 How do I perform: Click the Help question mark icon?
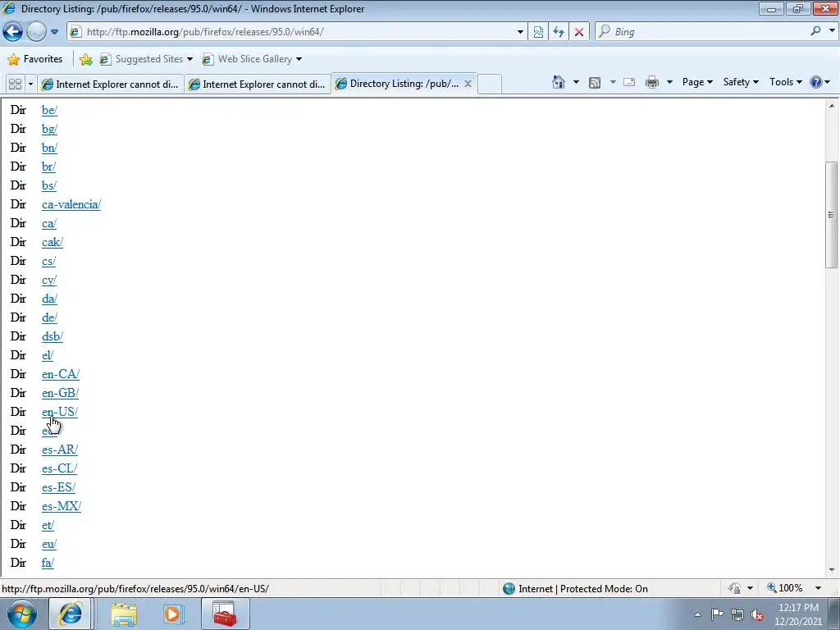pos(816,82)
